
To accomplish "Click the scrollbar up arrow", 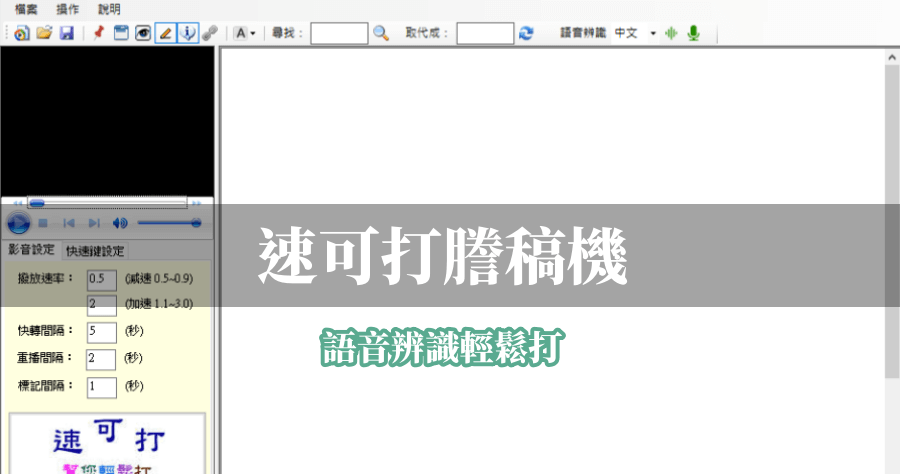I will [x=892, y=57].
